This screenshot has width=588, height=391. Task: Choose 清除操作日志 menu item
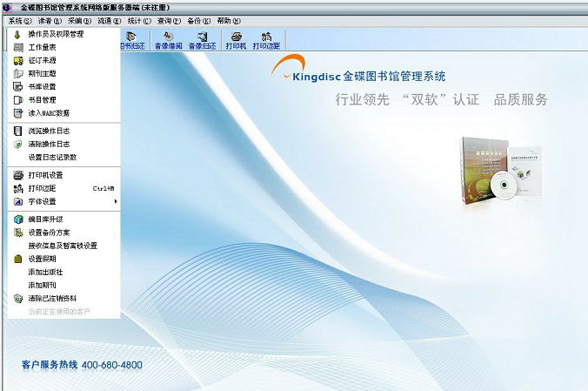tap(49, 144)
